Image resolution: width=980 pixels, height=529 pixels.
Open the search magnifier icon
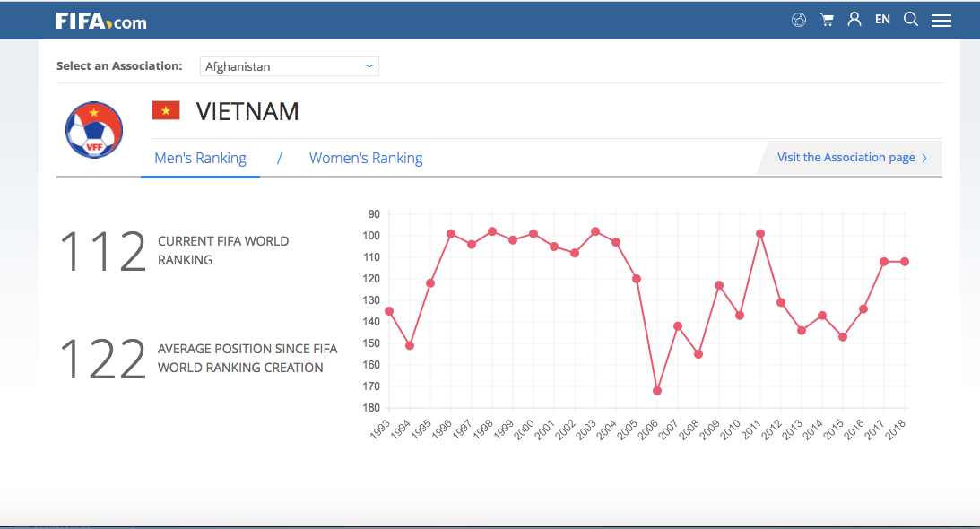pyautogui.click(x=911, y=20)
